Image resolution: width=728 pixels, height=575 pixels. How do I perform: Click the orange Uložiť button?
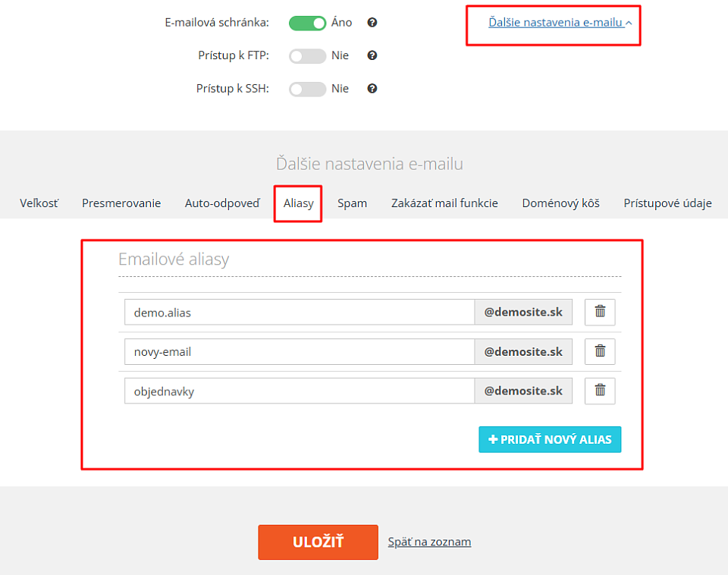pos(318,542)
